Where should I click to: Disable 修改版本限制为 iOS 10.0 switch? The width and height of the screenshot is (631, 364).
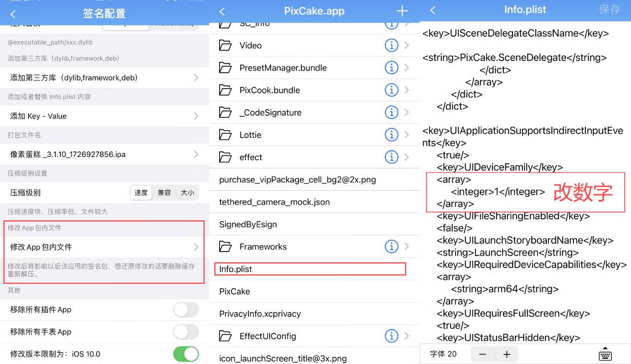pyautogui.click(x=186, y=354)
